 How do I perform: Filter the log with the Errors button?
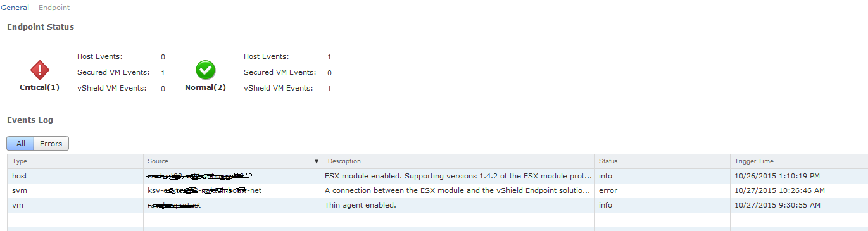pos(51,144)
